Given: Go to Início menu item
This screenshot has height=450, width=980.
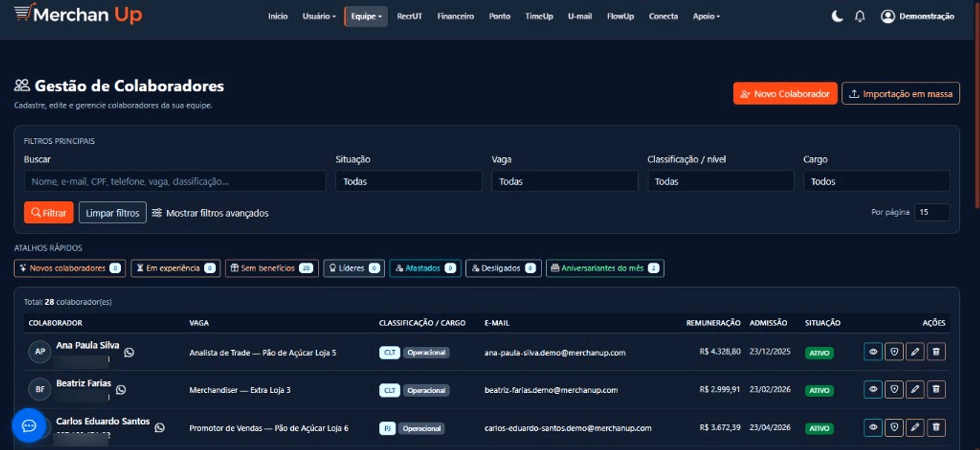Looking at the screenshot, I should pyautogui.click(x=278, y=16).
